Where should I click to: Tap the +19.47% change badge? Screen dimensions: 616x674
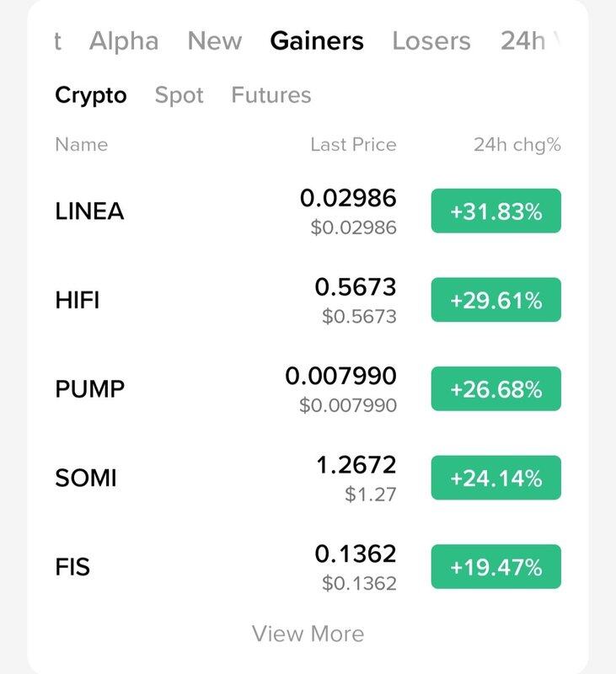point(496,566)
